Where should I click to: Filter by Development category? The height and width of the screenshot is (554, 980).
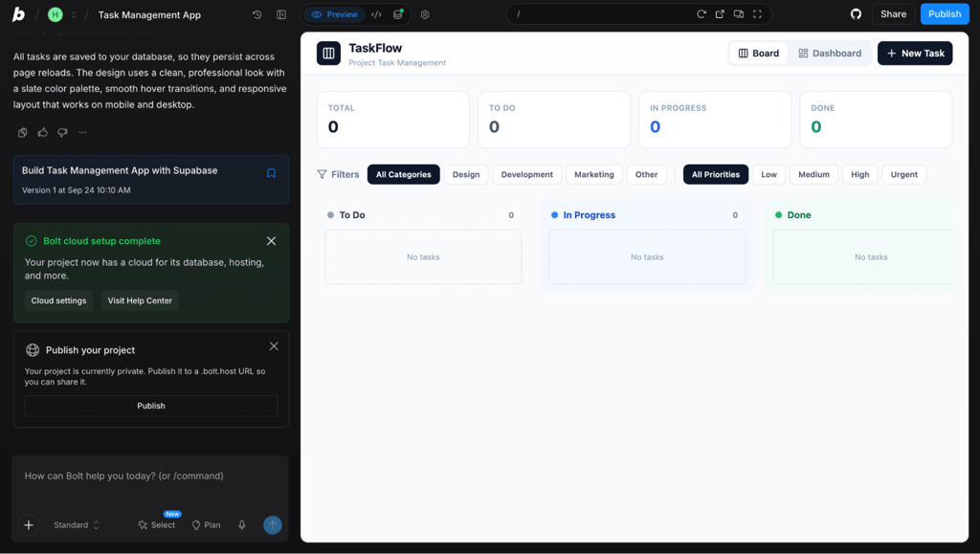[527, 174]
